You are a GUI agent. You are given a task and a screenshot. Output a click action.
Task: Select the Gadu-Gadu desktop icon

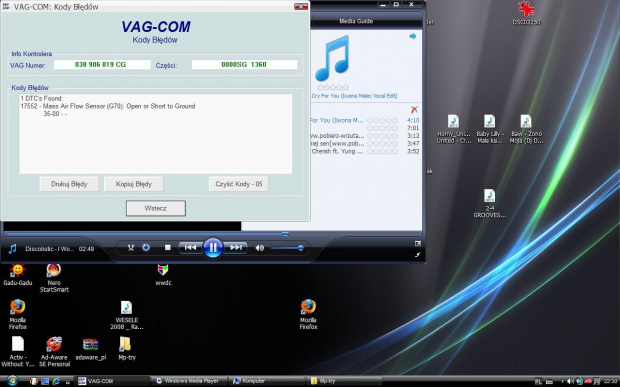pos(17,275)
